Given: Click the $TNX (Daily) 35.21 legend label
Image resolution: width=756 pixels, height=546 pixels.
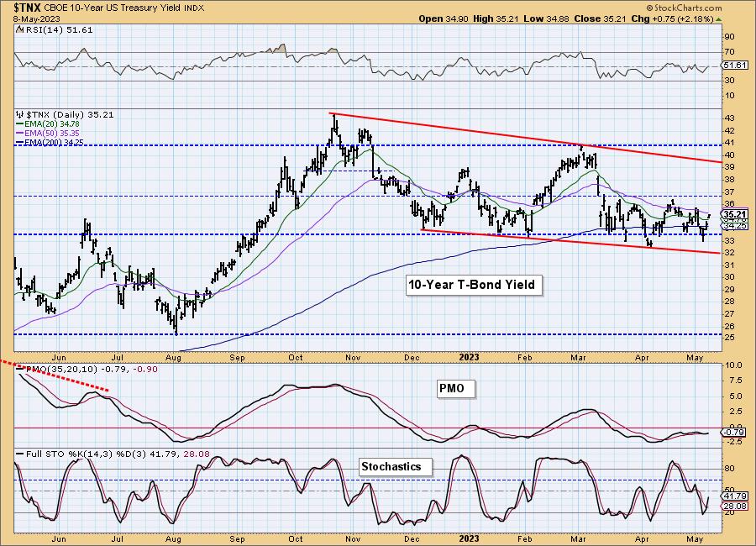Looking at the screenshot, I should click(x=70, y=115).
